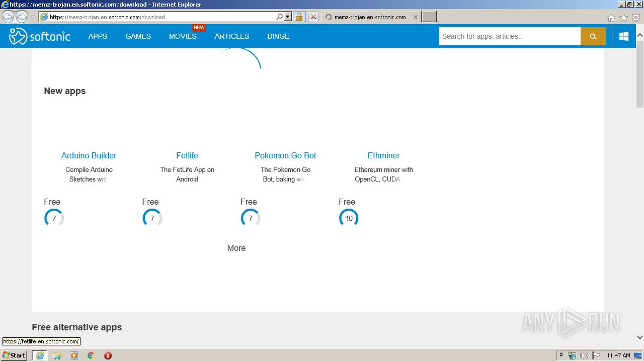The height and width of the screenshot is (362, 644).
Task: Open the MOVIES menu
Action: pos(183,36)
